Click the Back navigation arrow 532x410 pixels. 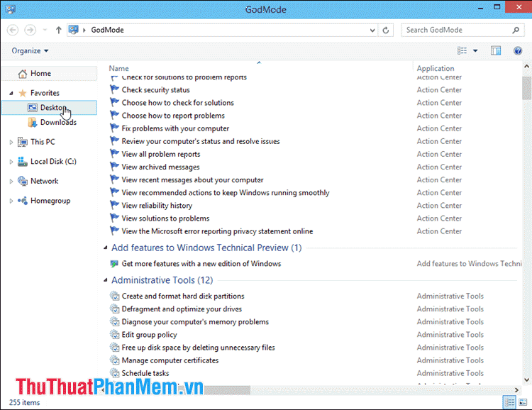point(13,30)
